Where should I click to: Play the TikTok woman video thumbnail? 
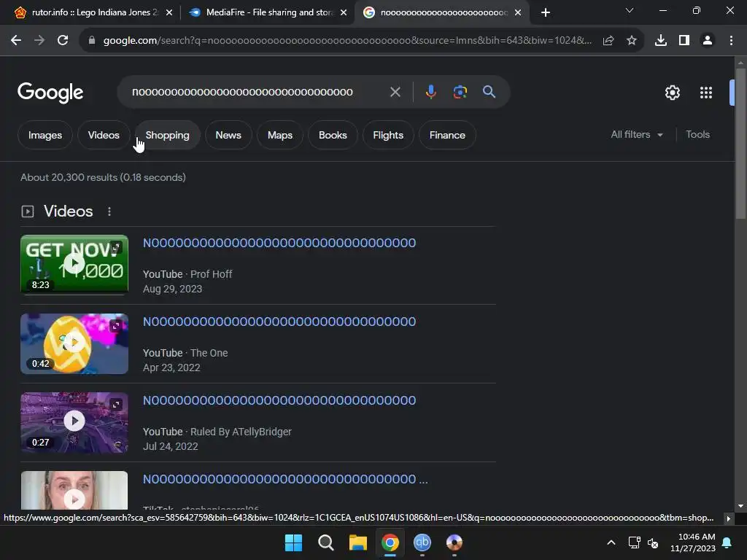74,491
